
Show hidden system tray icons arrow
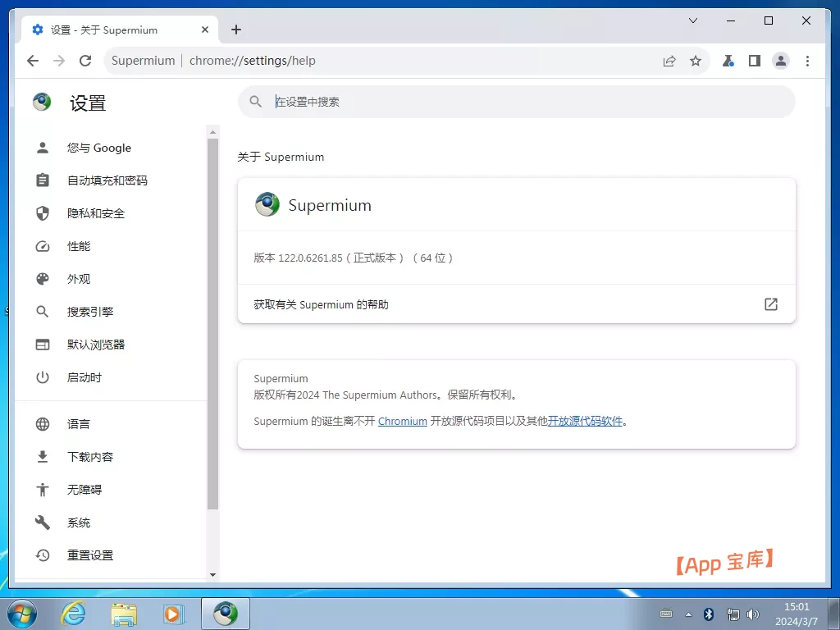(688, 614)
